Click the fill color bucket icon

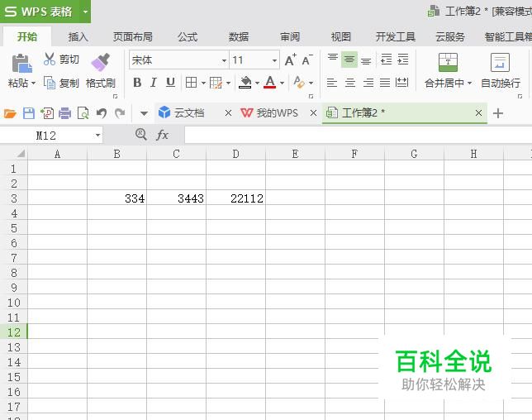pyautogui.click(x=245, y=83)
